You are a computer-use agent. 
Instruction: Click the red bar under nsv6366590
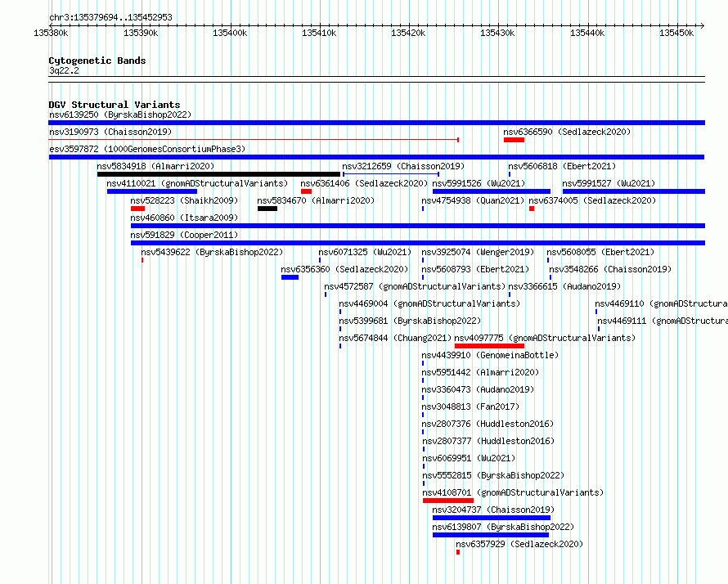tap(514, 140)
